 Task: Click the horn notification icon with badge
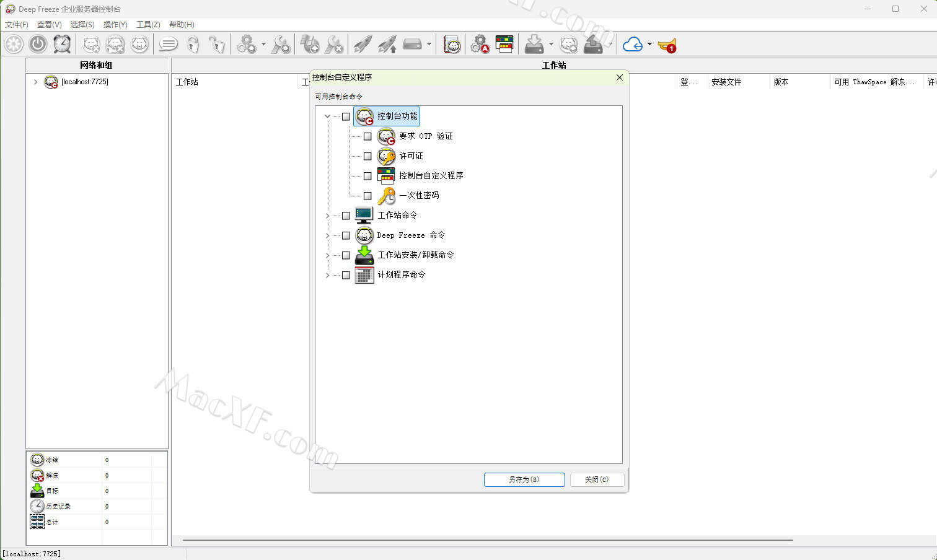tap(667, 45)
